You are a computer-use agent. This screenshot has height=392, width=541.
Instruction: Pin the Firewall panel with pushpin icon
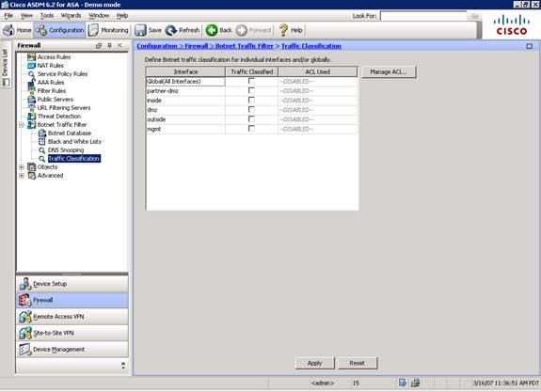tap(109, 45)
